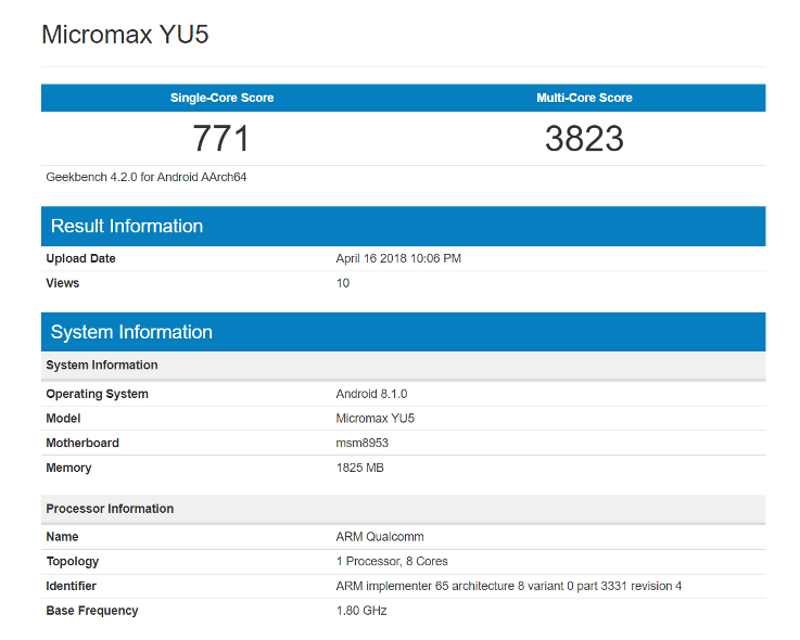This screenshot has height=640, width=800.
Task: Select the Memory label
Action: (x=69, y=467)
